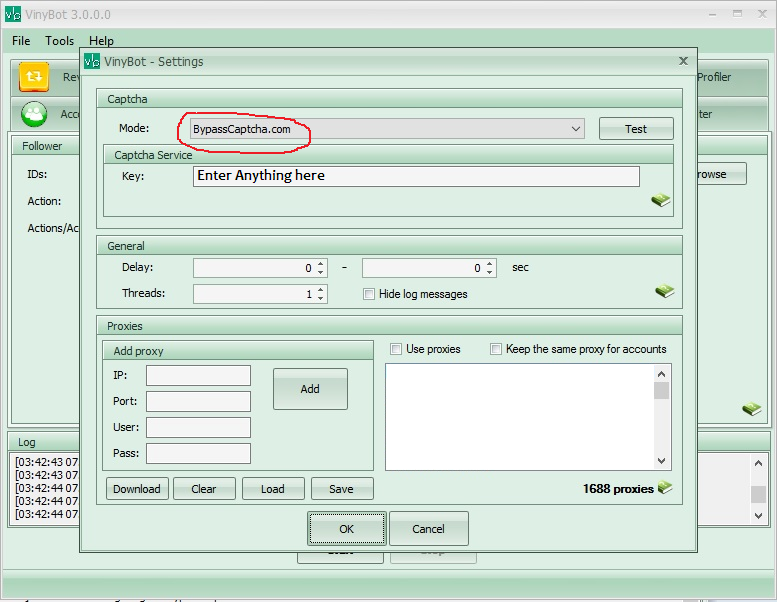Increase the Threads value with up arrow
Screen dimensions: 777x602
click(320, 290)
